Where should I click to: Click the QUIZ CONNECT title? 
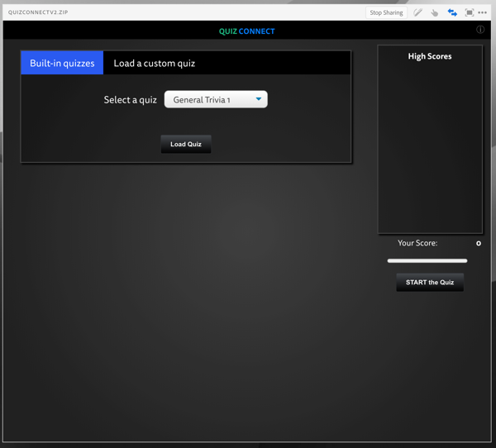coord(246,31)
